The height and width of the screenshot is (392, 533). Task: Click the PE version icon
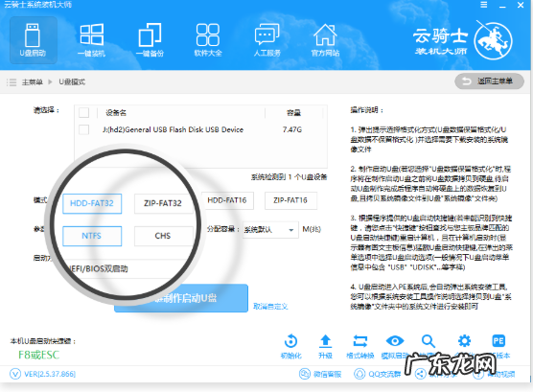pos(498,340)
